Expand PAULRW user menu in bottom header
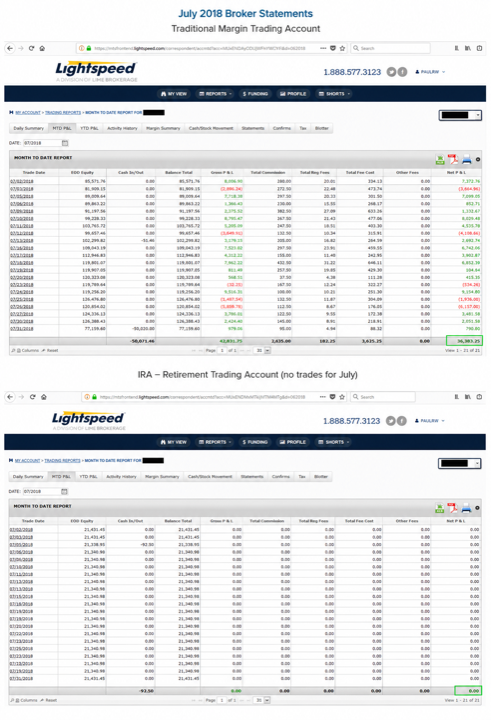Screen dimensions: 491x720 pos(430,421)
